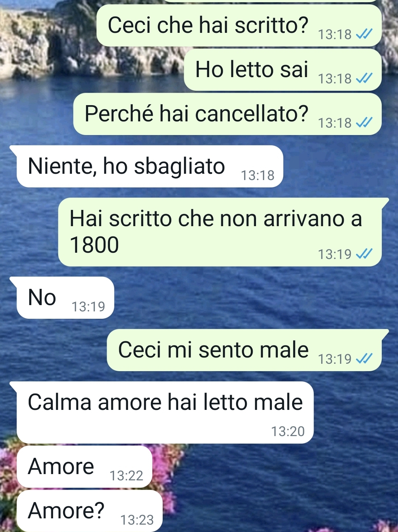398x532 pixels.
Task: Tap the 13:20 timestamp in the 'Calma amore' bubble
Action: tap(288, 431)
